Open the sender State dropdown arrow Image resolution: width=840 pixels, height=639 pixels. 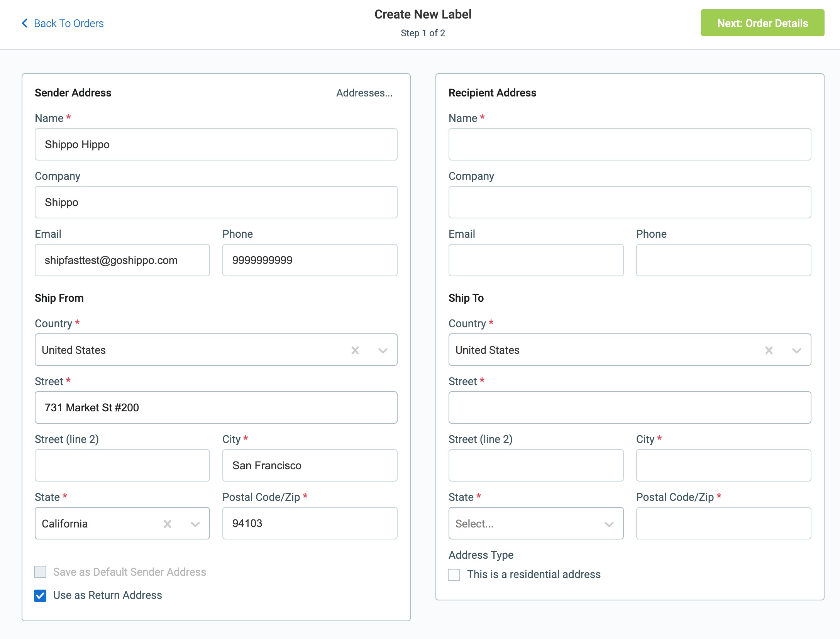(195, 524)
